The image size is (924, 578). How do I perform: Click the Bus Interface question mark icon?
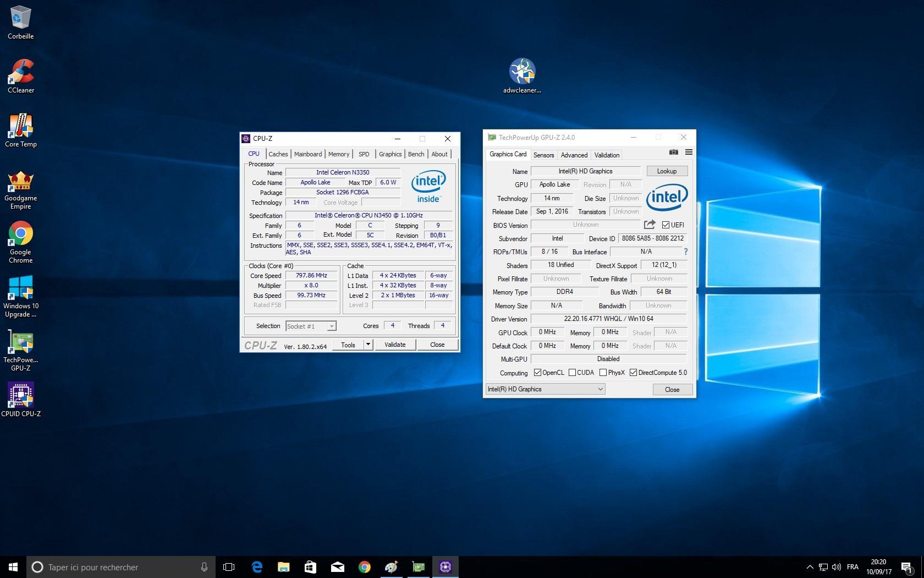(x=685, y=252)
